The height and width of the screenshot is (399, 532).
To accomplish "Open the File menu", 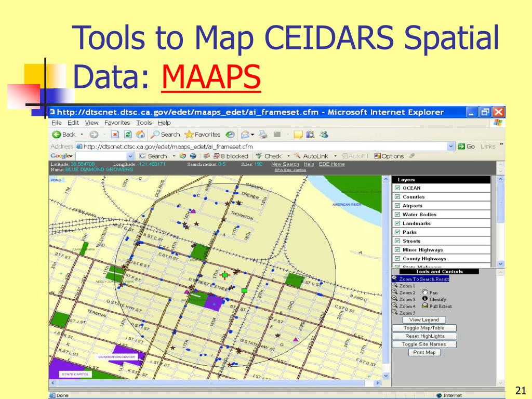I will [x=56, y=123].
